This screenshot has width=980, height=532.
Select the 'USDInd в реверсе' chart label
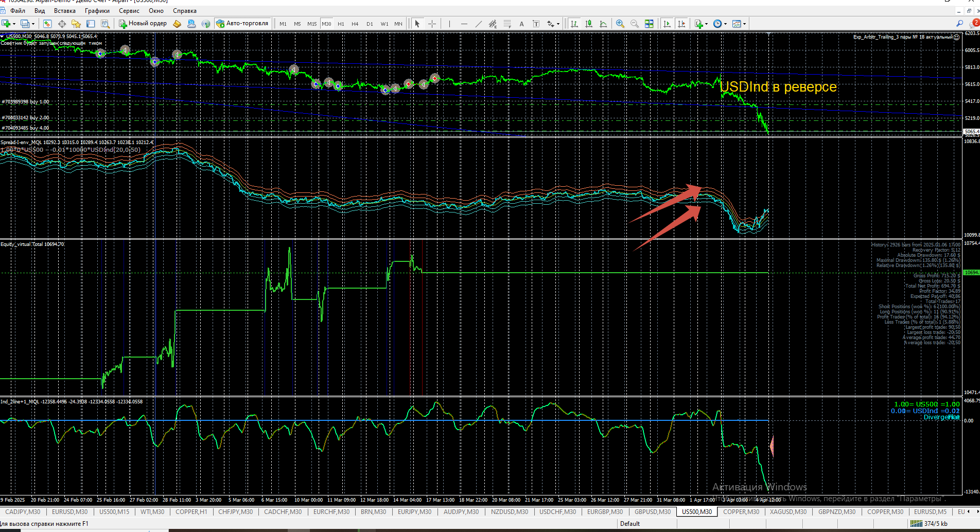778,87
